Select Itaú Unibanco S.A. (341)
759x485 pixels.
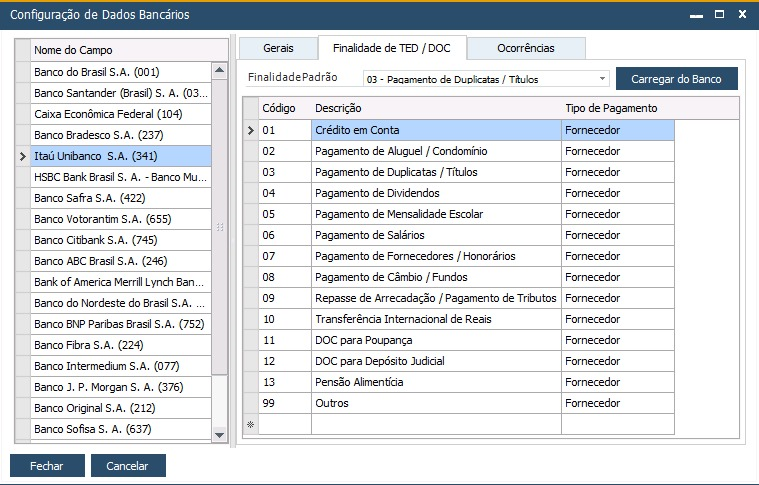click(x=121, y=156)
